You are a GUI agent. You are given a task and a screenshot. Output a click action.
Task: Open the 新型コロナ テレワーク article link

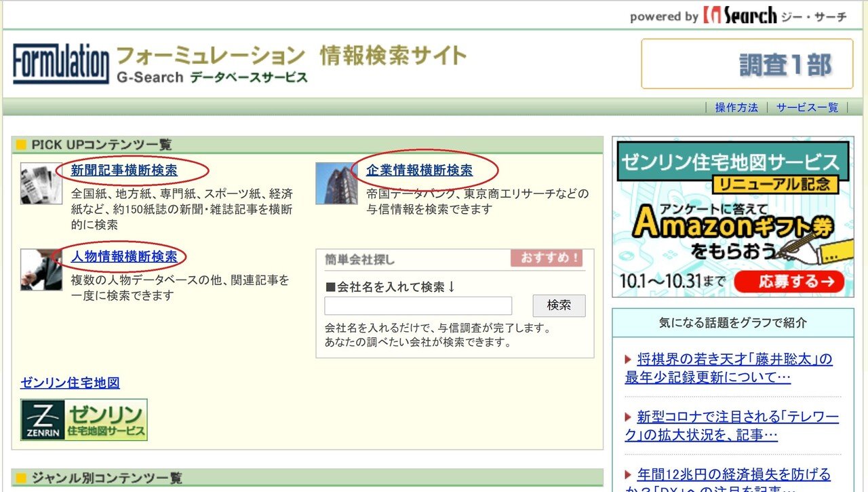pos(732,425)
